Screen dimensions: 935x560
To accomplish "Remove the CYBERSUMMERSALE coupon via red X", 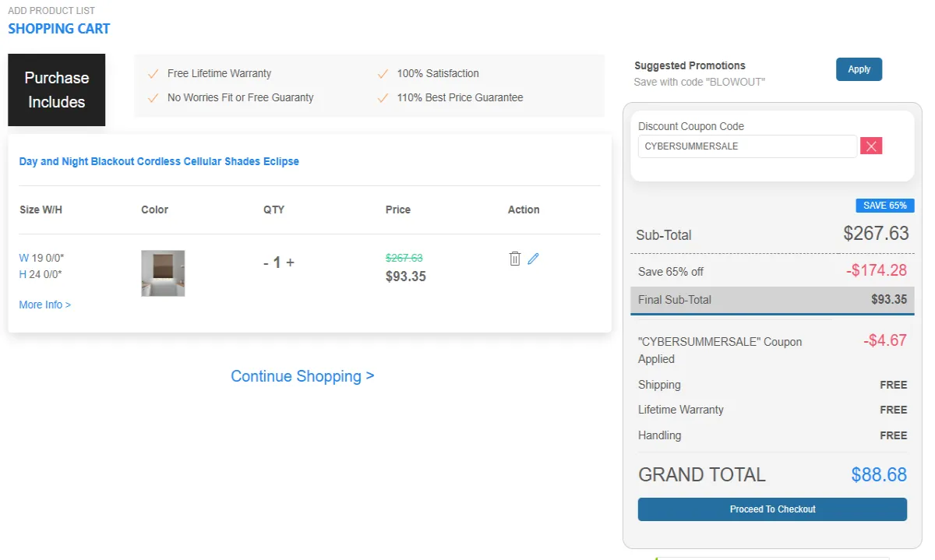I will point(870,146).
